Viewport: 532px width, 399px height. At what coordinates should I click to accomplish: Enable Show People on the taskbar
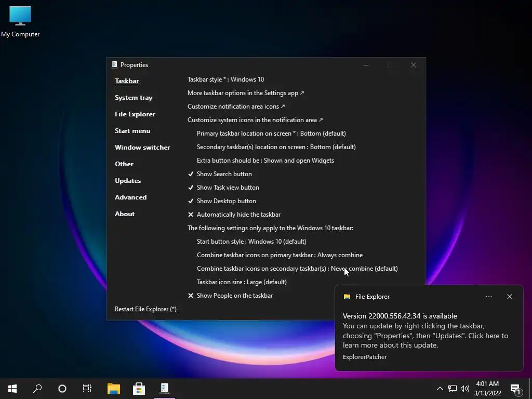click(230, 296)
